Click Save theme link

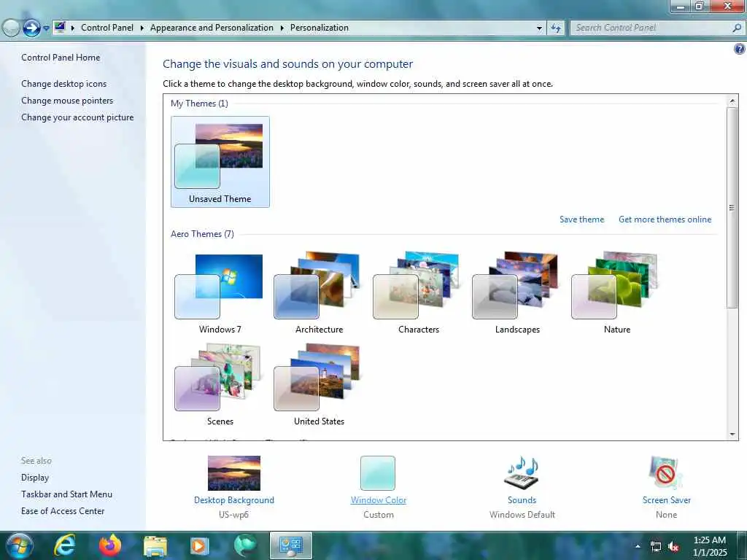tap(581, 219)
